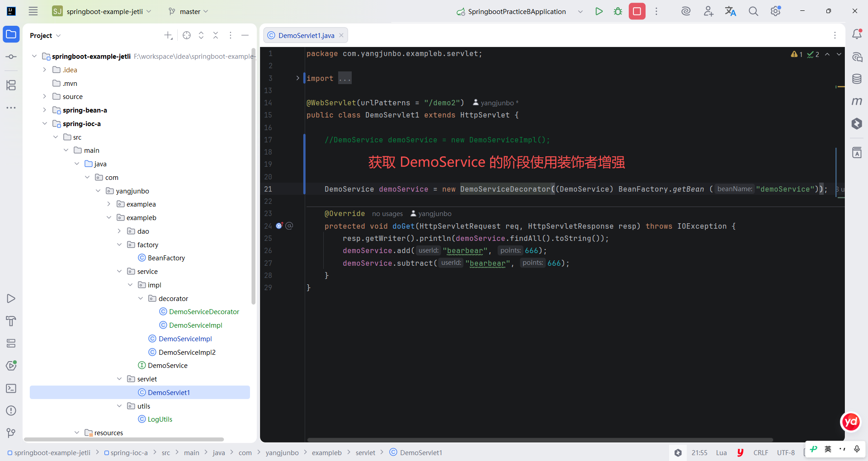Collapse all in Project tree
868x461 pixels.
(216, 35)
